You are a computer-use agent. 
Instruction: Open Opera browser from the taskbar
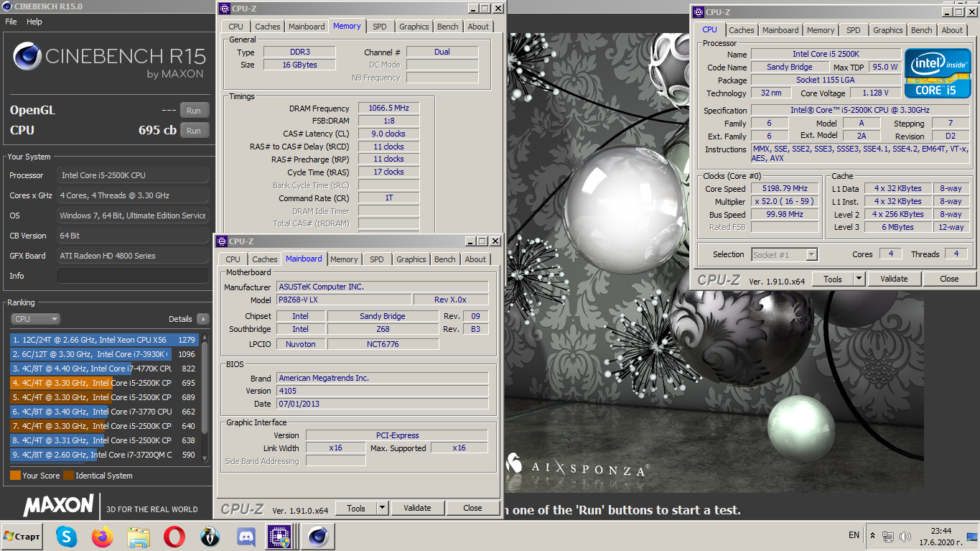tap(174, 536)
